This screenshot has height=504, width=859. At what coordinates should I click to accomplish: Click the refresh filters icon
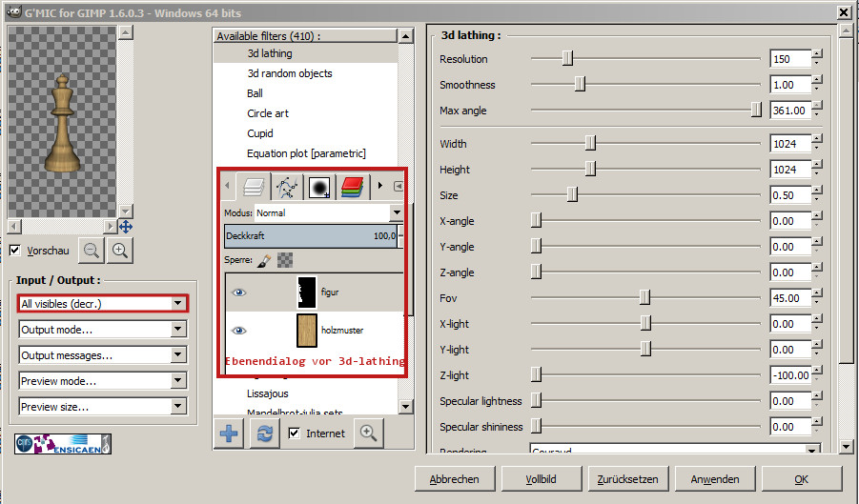263,433
